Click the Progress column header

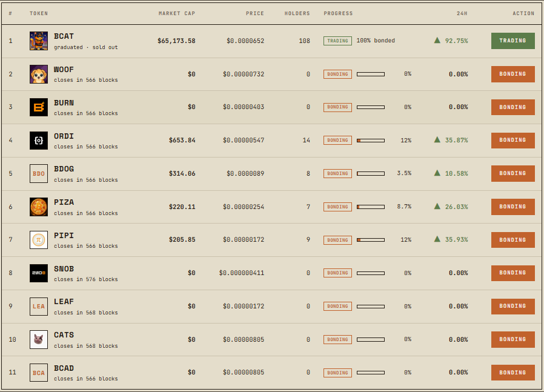338,13
